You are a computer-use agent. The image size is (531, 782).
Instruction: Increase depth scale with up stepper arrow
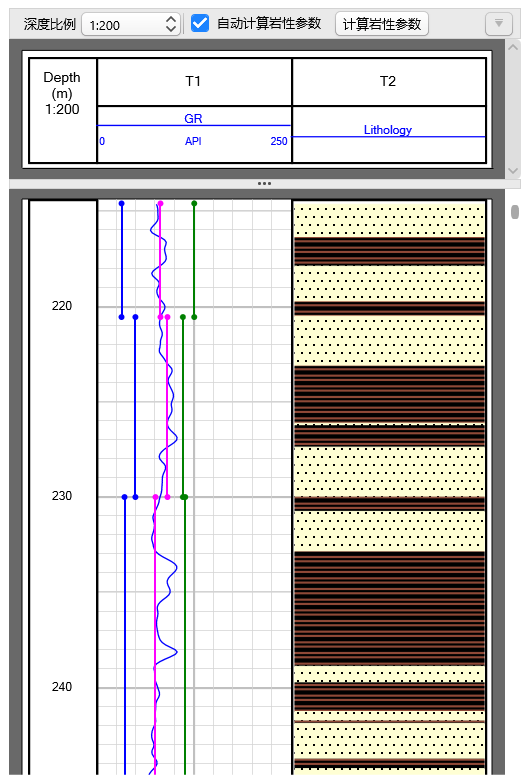coord(171,19)
